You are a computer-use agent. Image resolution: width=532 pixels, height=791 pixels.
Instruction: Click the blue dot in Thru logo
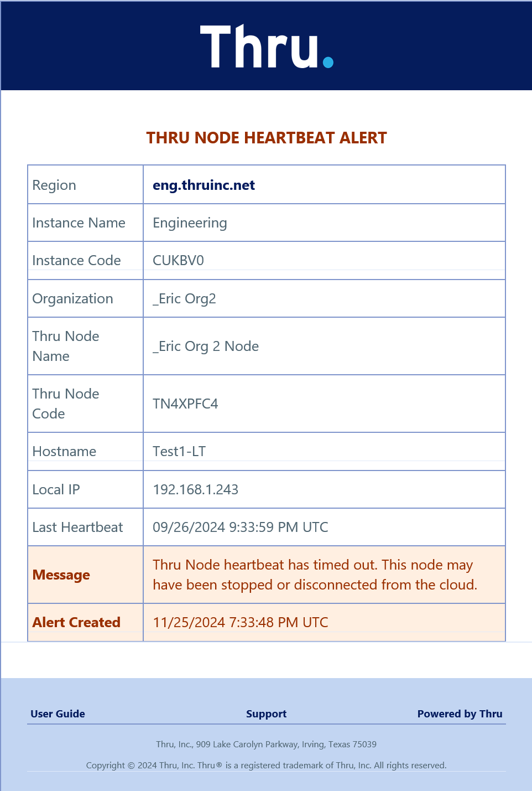pos(328,61)
